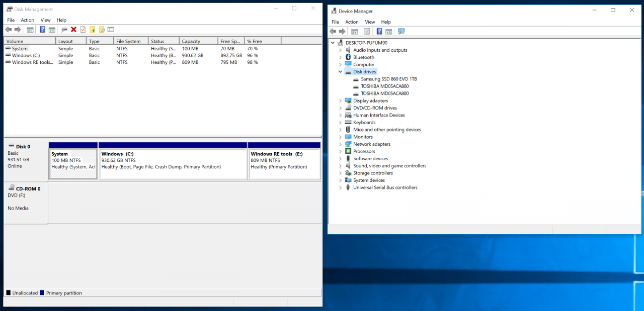
Task: Select the Windows RE tools (E:) partition block
Action: pyautogui.click(x=284, y=161)
